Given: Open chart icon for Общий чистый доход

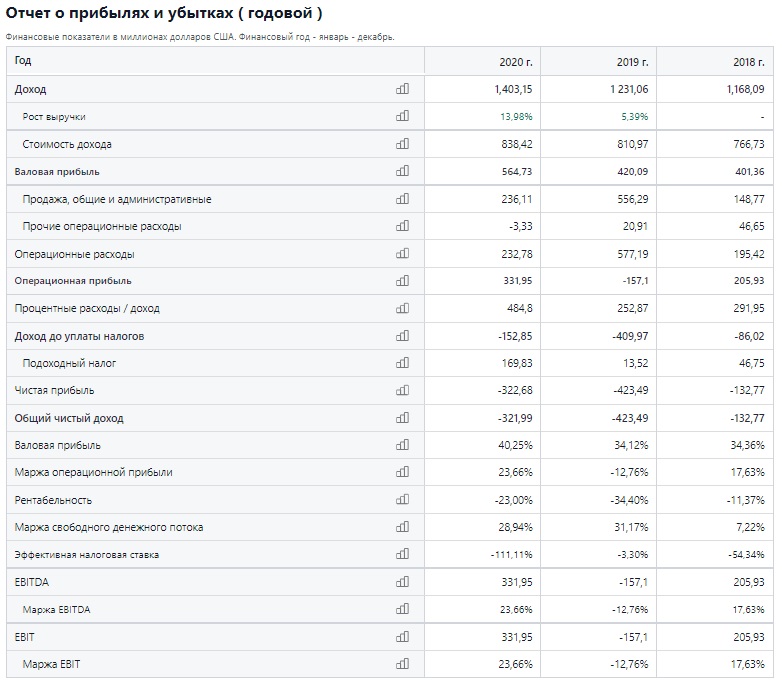Looking at the screenshot, I should coord(402,417).
